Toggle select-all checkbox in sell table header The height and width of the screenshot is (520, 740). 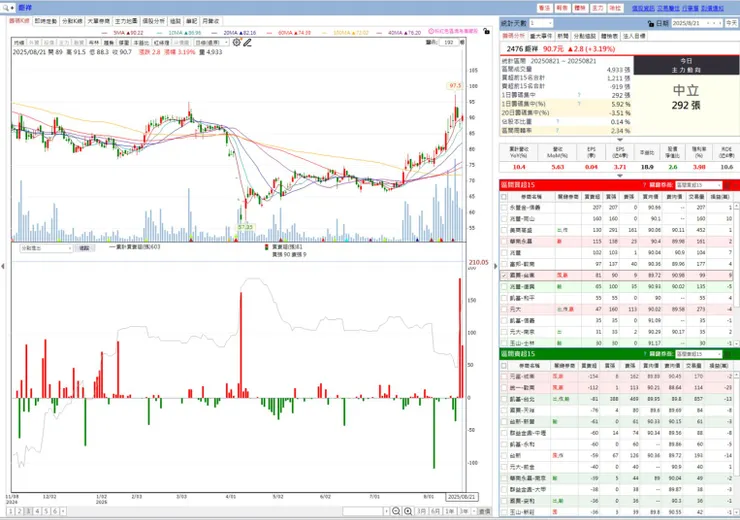[504, 366]
